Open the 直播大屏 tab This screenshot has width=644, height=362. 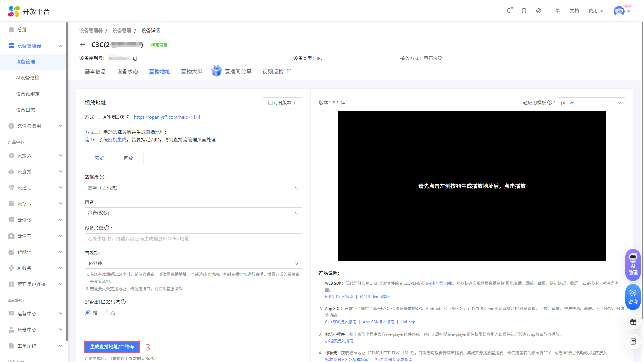coord(192,71)
